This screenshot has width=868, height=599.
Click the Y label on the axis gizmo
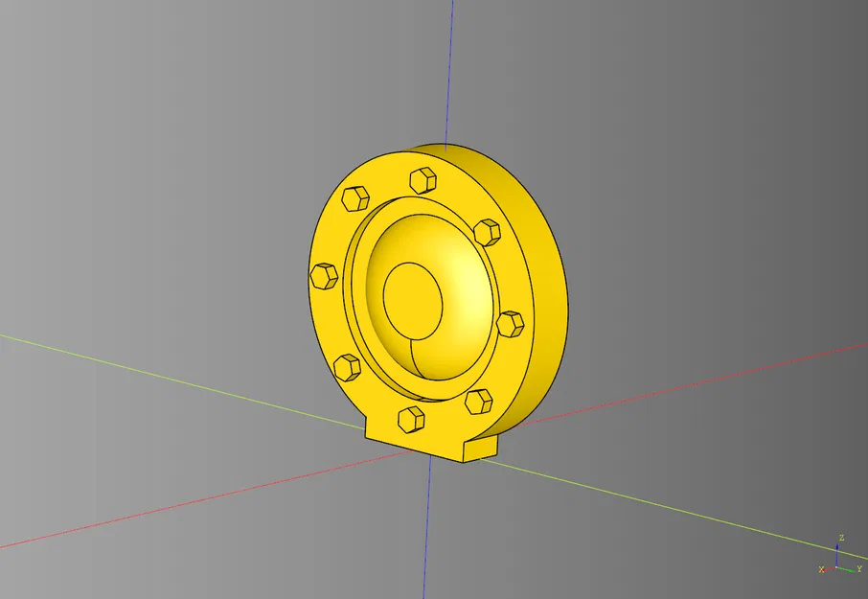tap(859, 568)
